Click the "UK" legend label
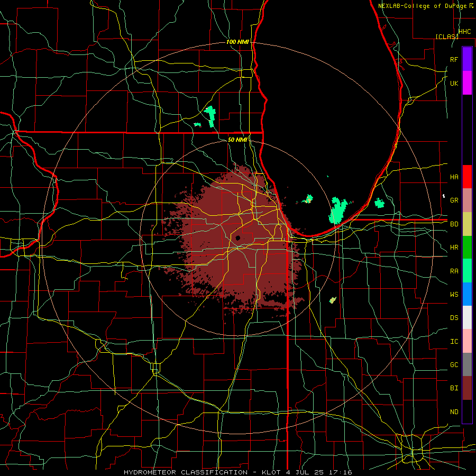The width and height of the screenshot is (476, 476). [454, 83]
